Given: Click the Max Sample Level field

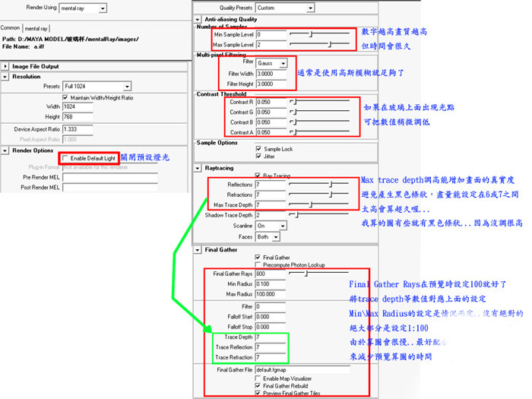Looking at the screenshot, I should click(x=271, y=45).
